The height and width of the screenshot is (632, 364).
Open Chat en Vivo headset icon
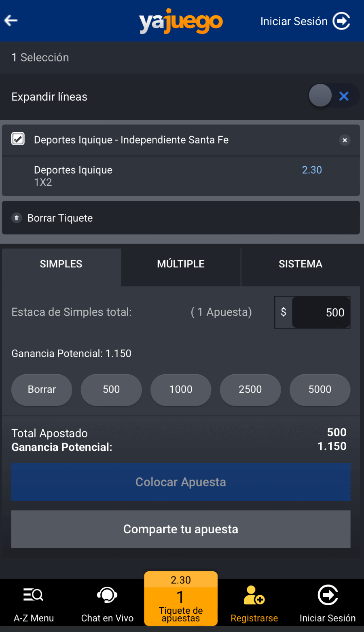pos(107,595)
